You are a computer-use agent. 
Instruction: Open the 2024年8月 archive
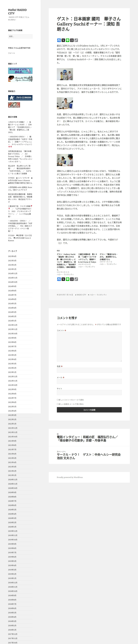(12, 291)
